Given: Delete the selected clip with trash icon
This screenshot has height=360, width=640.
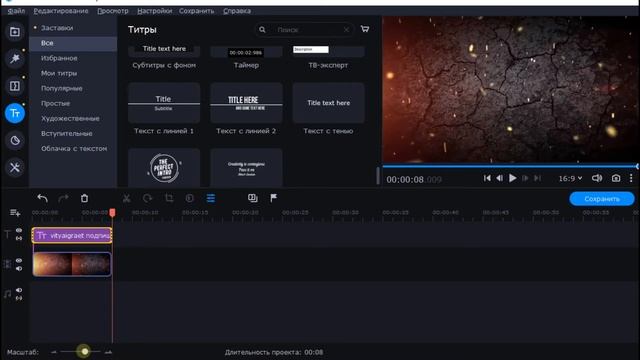Looking at the screenshot, I should tap(84, 198).
